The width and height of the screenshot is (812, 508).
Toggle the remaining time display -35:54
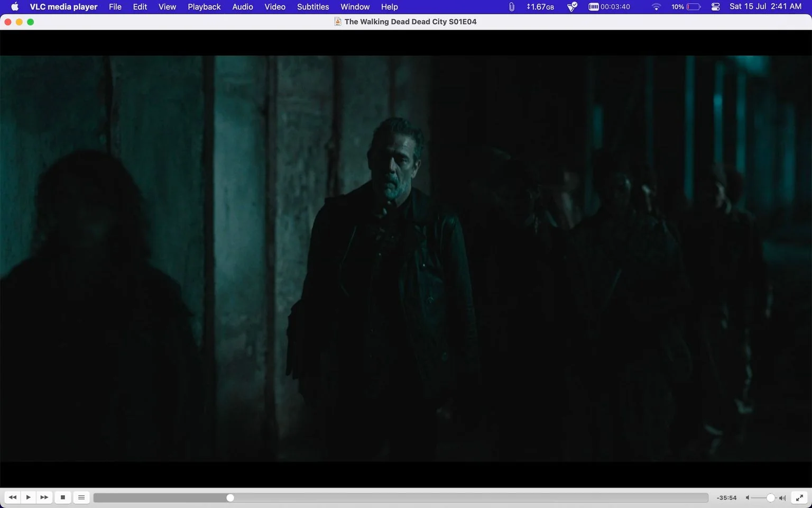click(x=727, y=498)
